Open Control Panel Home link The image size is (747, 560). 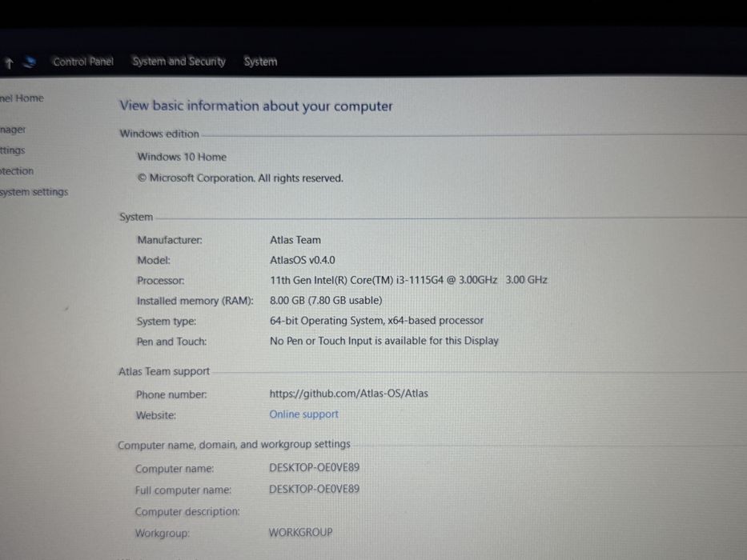(22, 98)
